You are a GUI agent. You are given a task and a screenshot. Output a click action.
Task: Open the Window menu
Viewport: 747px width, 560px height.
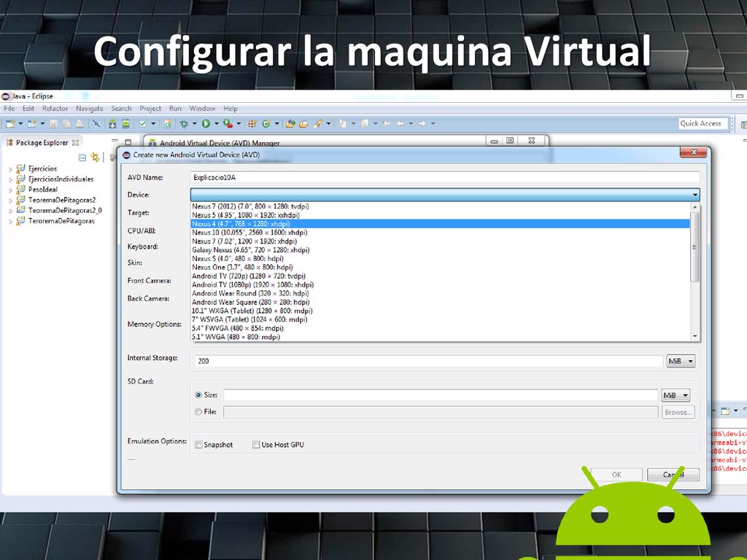point(202,109)
